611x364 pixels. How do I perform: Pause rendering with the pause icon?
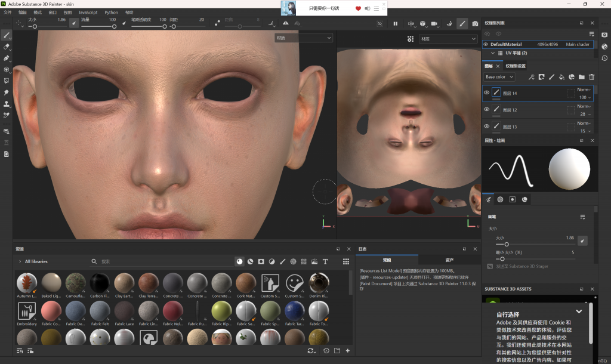click(395, 24)
